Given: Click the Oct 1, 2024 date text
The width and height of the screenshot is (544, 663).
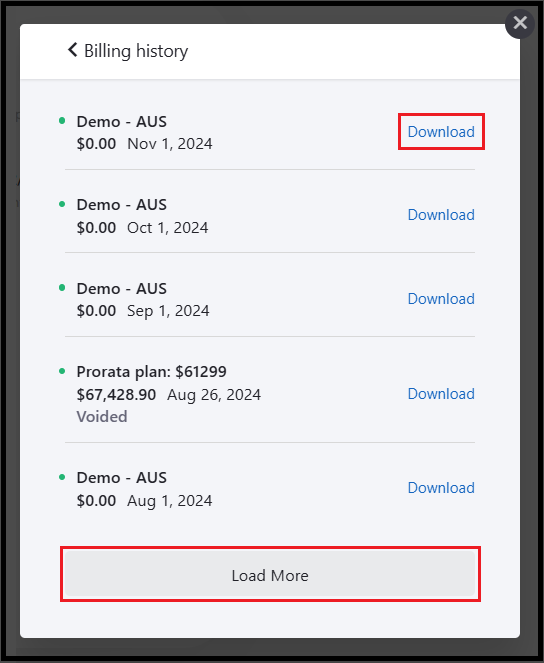Looking at the screenshot, I should pos(168,228).
